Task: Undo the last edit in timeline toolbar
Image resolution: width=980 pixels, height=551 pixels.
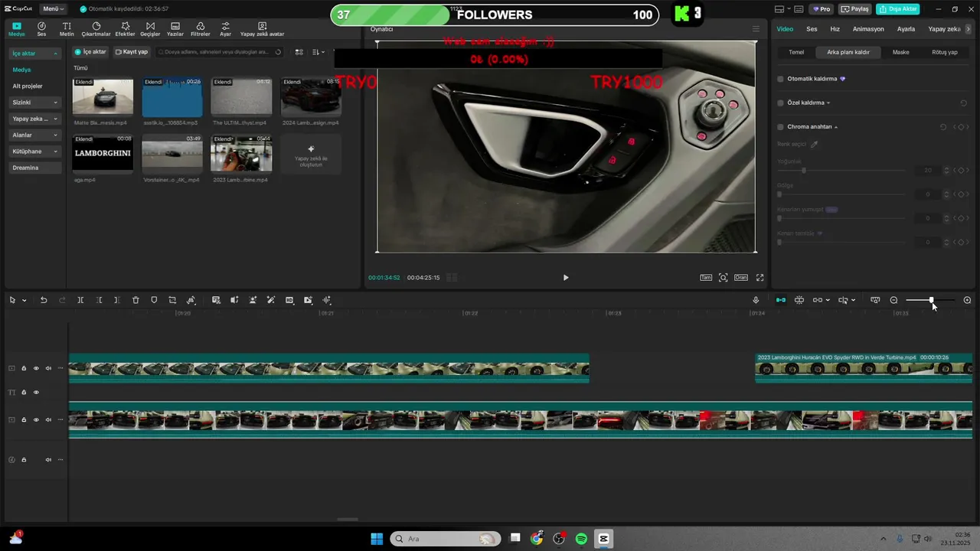Action: [44, 300]
